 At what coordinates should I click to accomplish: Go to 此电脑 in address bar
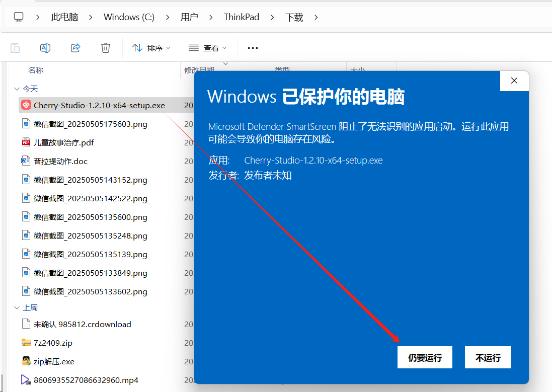[65, 17]
